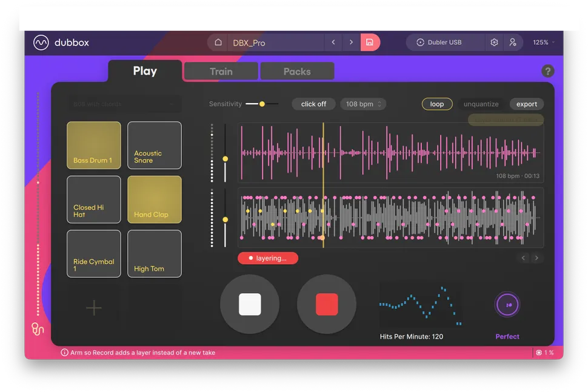Save the preset with pink disk icon
This screenshot has width=588, height=392.
(370, 42)
